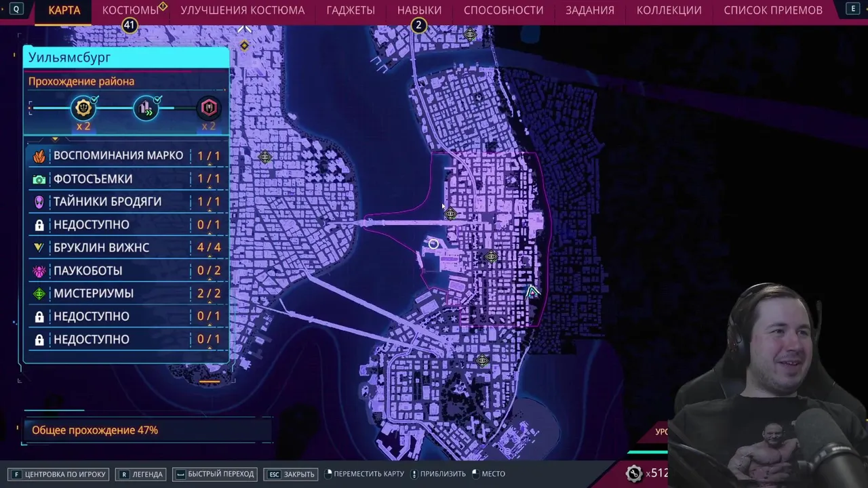Select the city-buildings district reward icon
This screenshot has height=488, width=868.
[x=146, y=108]
